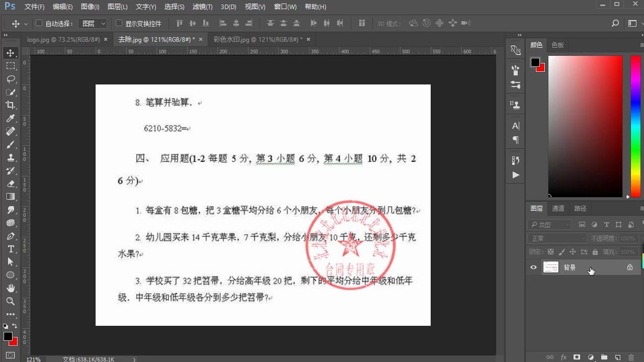Select the Clone Stamp tool
The width and height of the screenshot is (644, 362).
(x=10, y=157)
